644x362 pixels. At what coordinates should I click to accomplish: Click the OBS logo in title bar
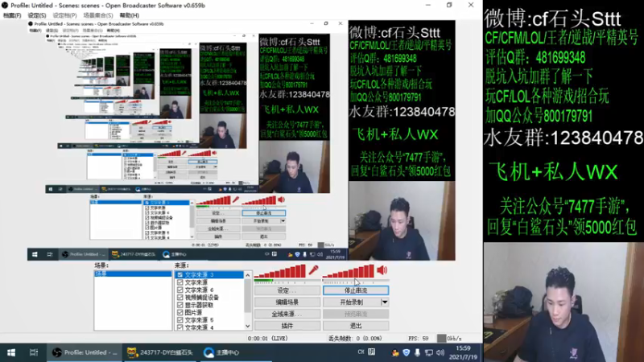(x=5, y=6)
